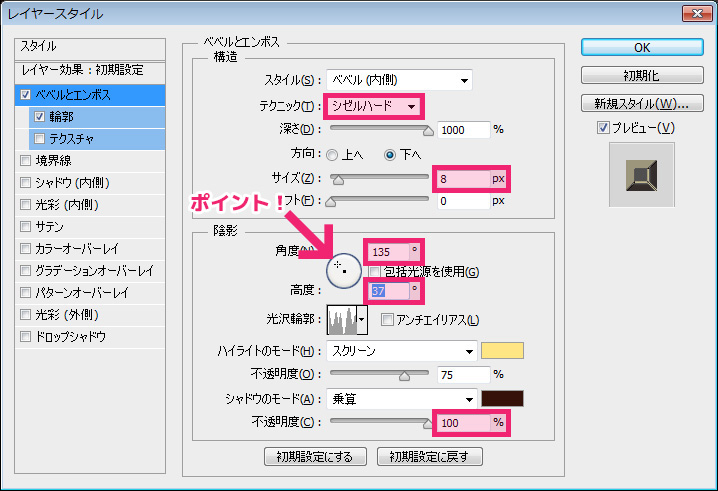Image resolution: width=718 pixels, height=491 pixels.
Task: Select ドロップシャドウ in the styles list
Action: point(70,337)
